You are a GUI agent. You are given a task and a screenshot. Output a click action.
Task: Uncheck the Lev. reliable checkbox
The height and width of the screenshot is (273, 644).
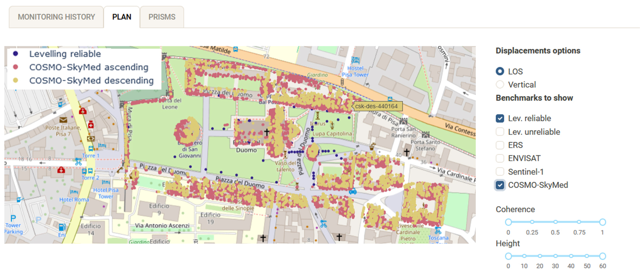[500, 118]
